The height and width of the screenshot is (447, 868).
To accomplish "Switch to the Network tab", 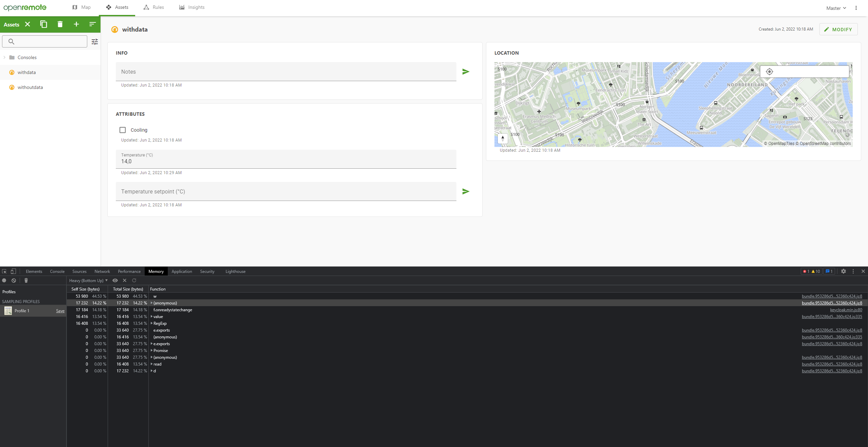I will (x=102, y=271).
